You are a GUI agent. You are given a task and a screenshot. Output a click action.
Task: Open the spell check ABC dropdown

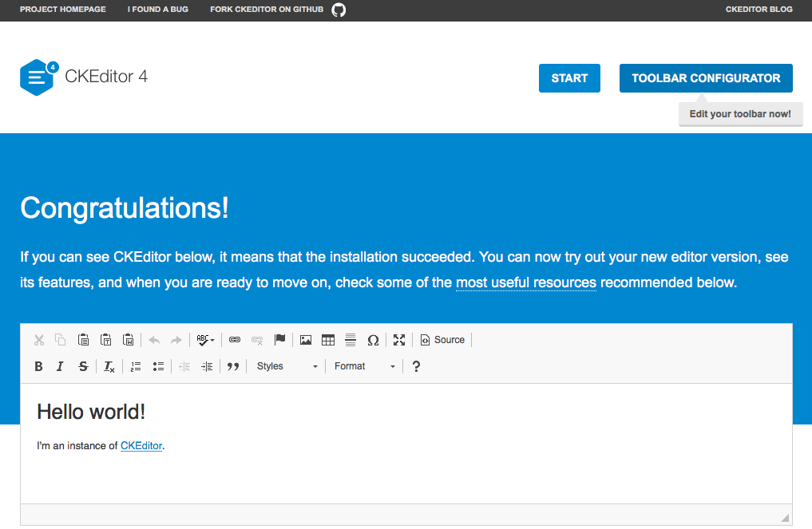[205, 340]
